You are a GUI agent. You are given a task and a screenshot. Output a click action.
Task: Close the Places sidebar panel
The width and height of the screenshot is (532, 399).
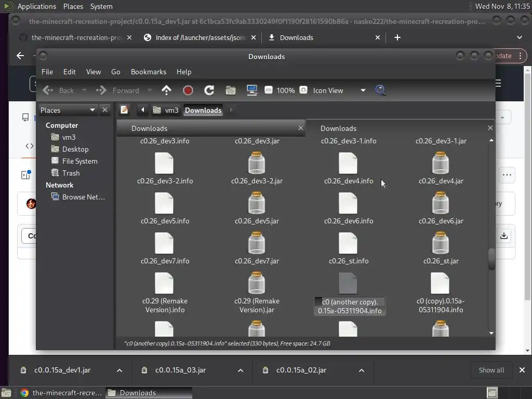tap(105, 110)
